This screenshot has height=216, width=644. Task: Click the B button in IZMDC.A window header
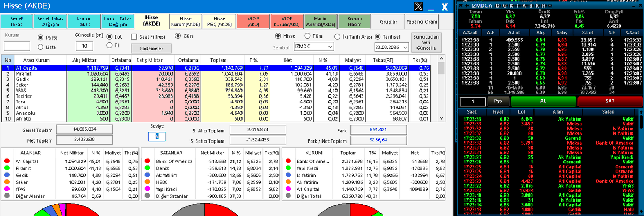coord(531,5)
